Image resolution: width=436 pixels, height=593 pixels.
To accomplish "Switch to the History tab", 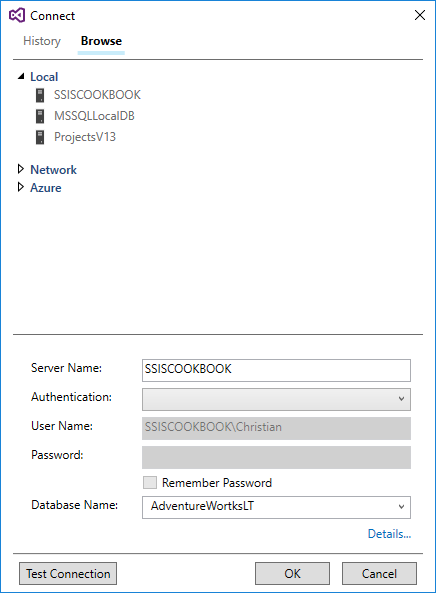I will (x=42, y=41).
